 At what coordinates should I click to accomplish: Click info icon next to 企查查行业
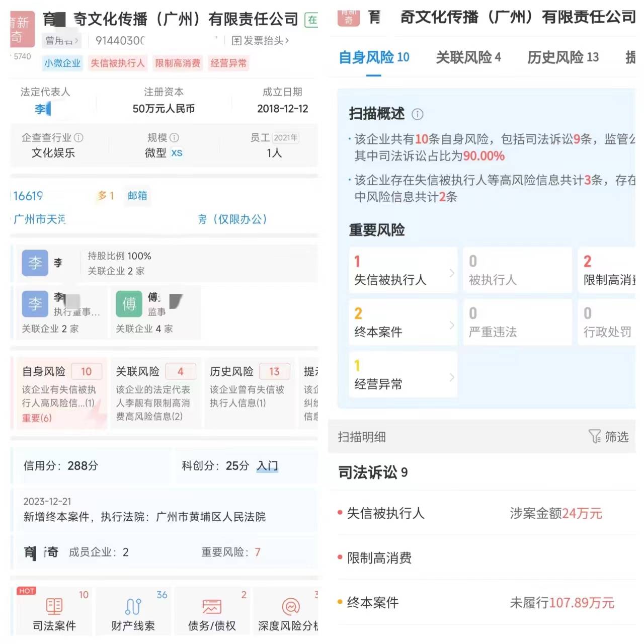coord(79,137)
